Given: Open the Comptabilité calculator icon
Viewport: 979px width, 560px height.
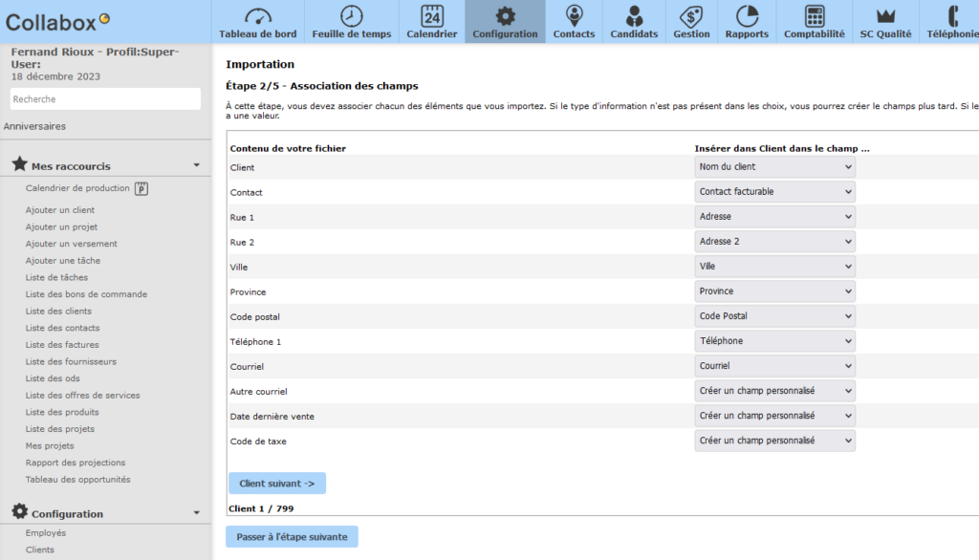Looking at the screenshot, I should point(815,16).
